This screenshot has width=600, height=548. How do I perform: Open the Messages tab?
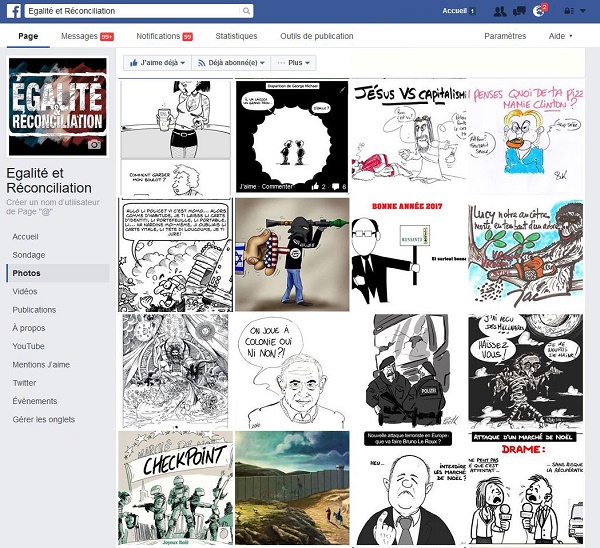click(x=87, y=36)
